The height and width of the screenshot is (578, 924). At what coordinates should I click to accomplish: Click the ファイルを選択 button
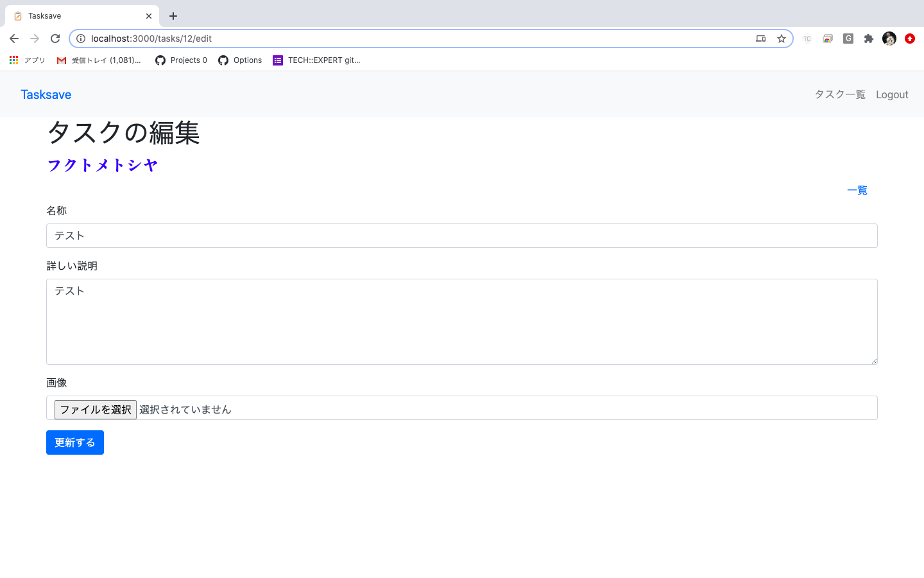96,410
